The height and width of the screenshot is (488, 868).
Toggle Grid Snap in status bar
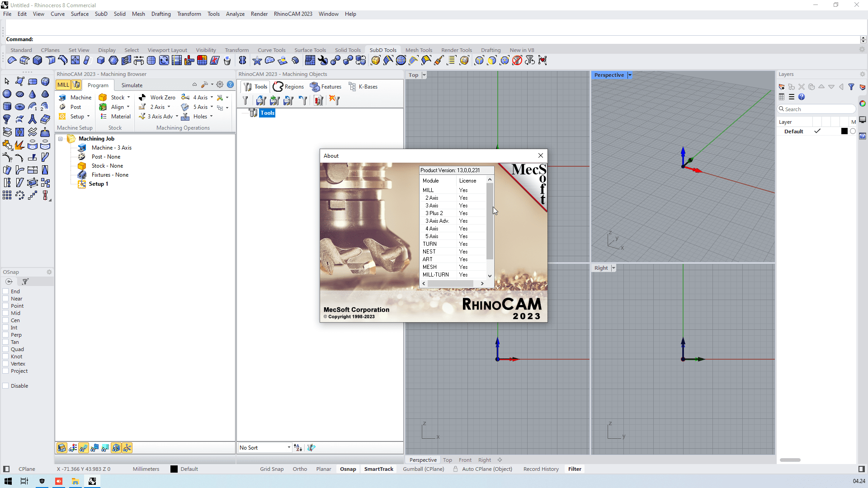click(272, 469)
